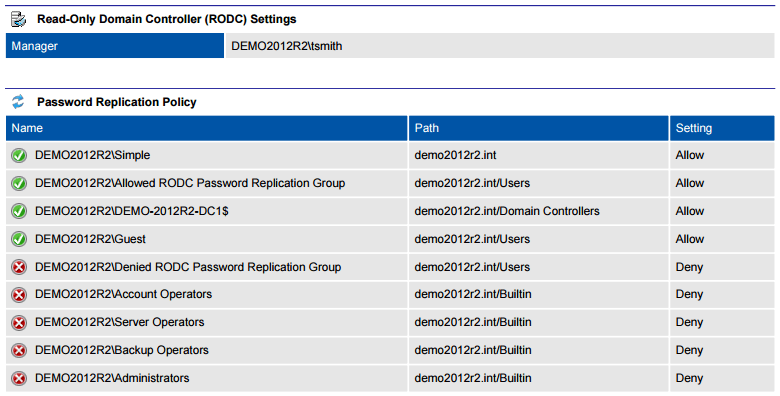780x396 pixels.
Task: Click the demo2012r2.int/Users path in the Guest row
Action: (472, 239)
